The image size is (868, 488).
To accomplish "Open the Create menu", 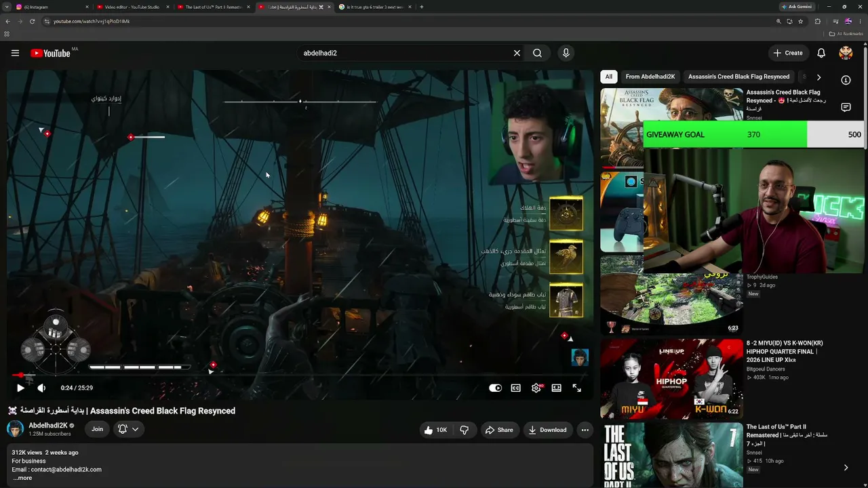I will (x=788, y=53).
